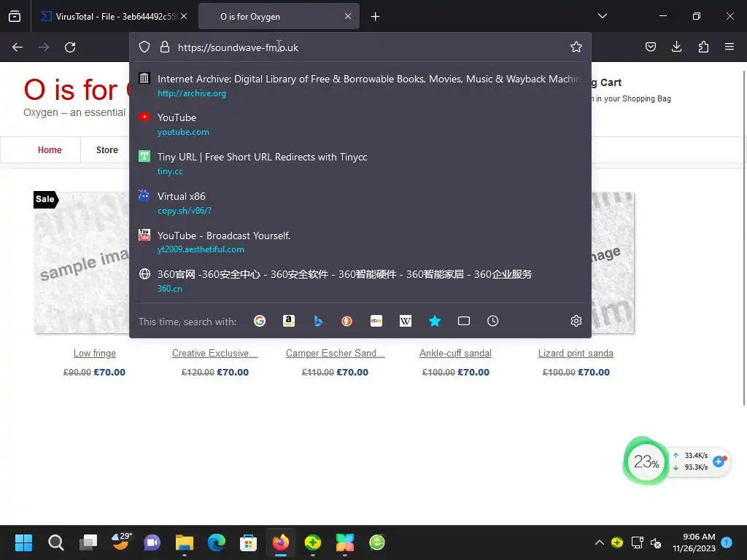
Task: Click Low fringe sample image thumbnail
Action: tap(82, 262)
